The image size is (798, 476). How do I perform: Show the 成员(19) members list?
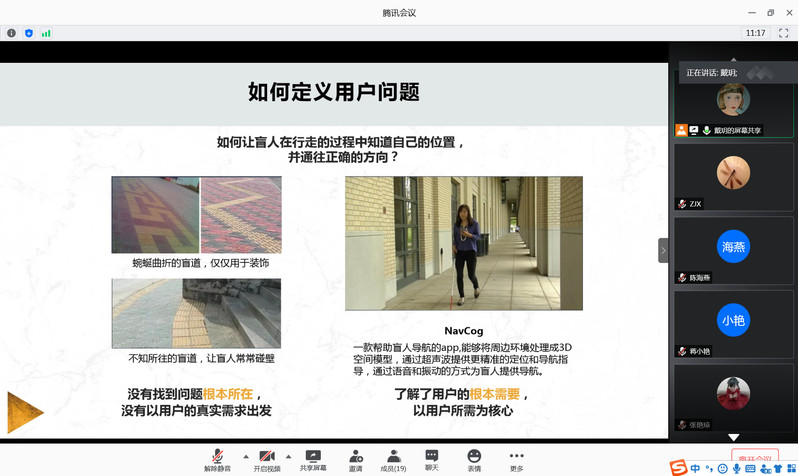click(x=393, y=459)
